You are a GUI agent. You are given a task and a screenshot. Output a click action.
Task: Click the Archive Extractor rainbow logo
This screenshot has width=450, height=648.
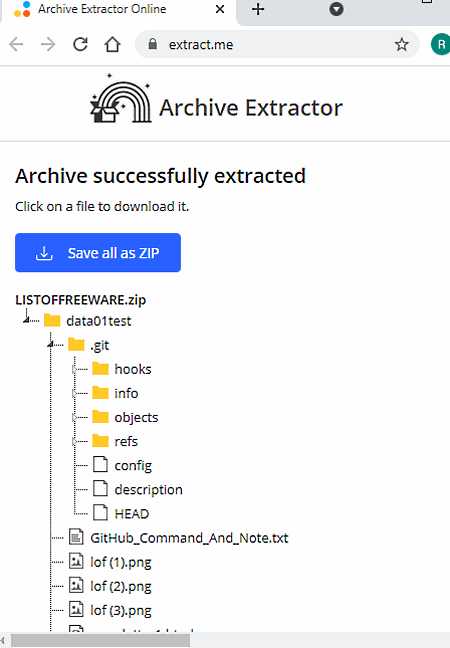121,99
